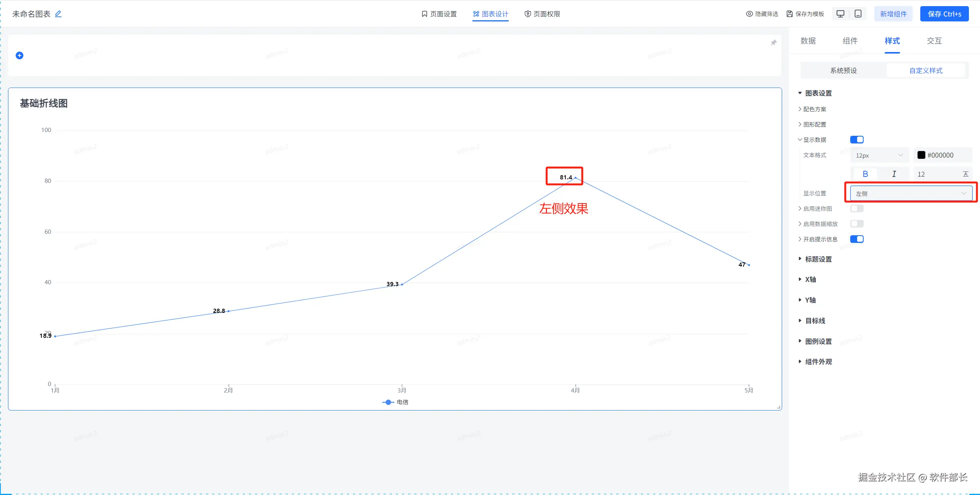Open the 页面设置 top tab
The width and height of the screenshot is (980, 495).
[439, 14]
